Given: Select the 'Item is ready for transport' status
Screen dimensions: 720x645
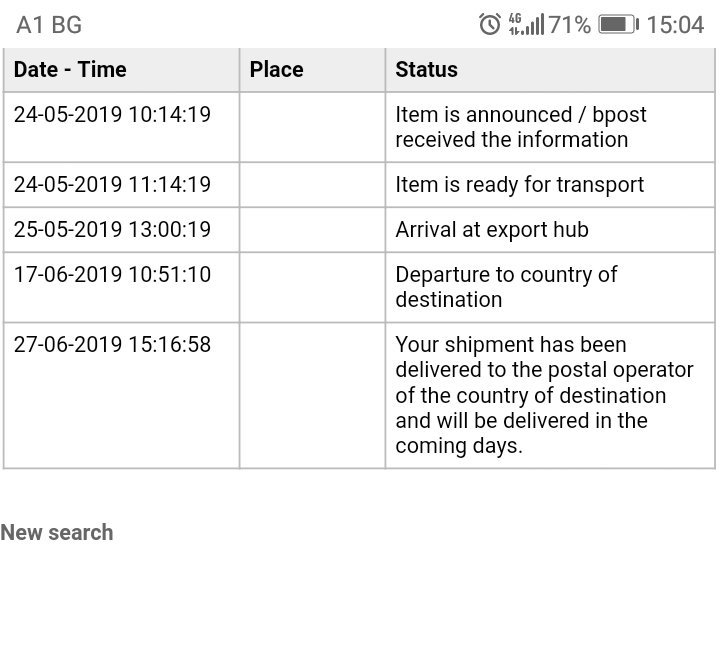Looking at the screenshot, I should click(519, 185).
